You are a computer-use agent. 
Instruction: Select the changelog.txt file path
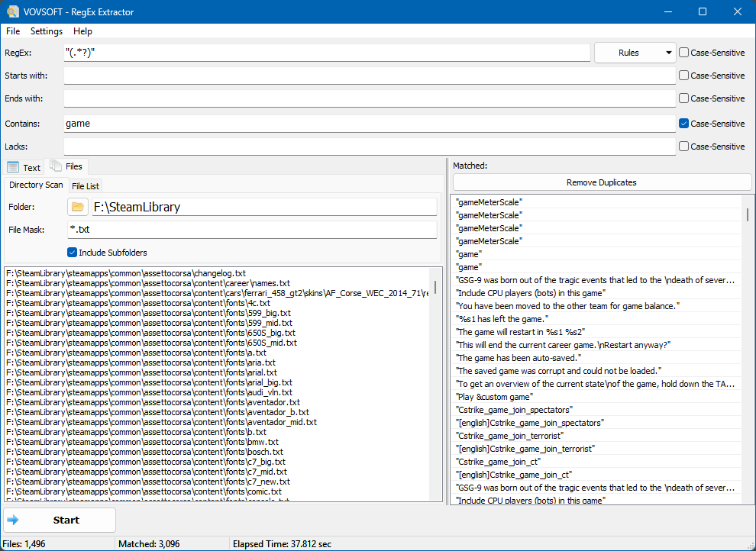[126, 273]
